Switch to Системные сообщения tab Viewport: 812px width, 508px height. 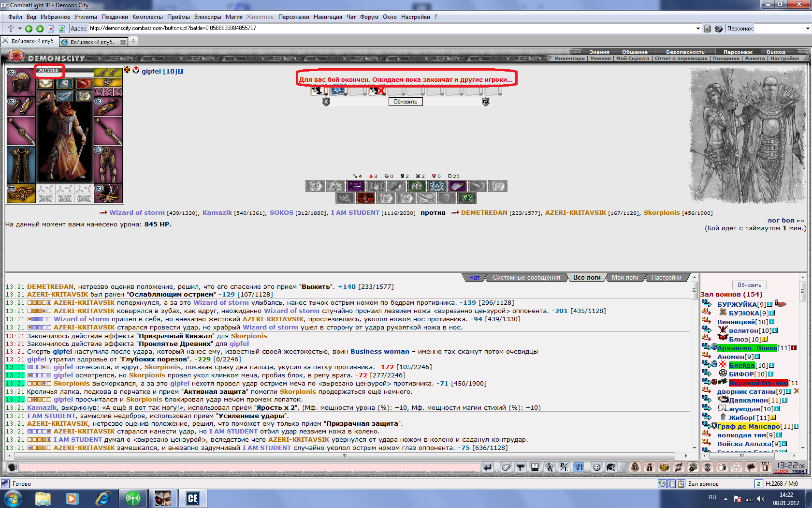tap(526, 277)
